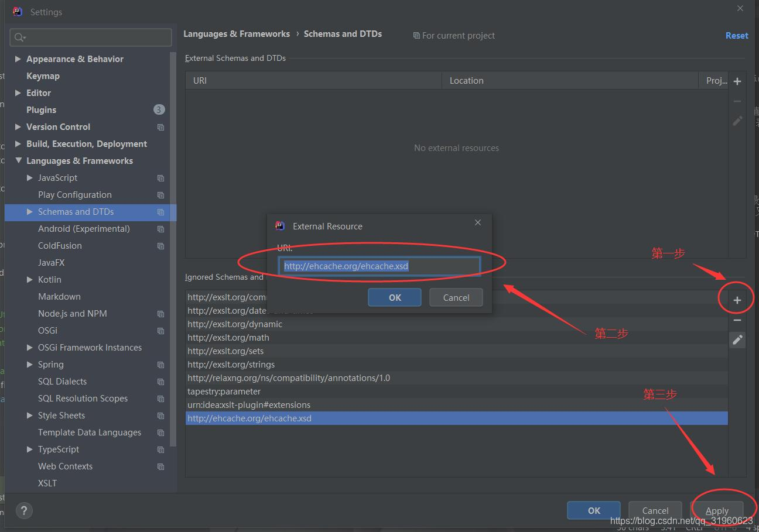Click the Location column header
The width and height of the screenshot is (759, 532).
pos(570,81)
